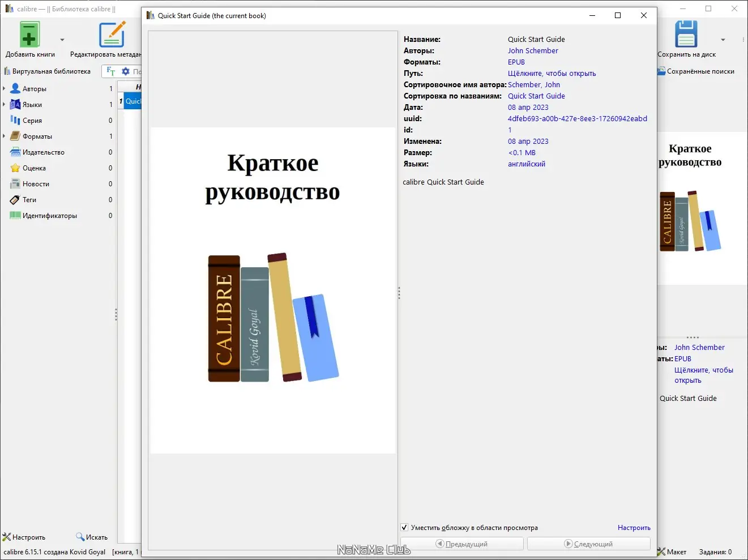Open the John Schember author link
Viewport: 748px width, 560px height.
(x=532, y=51)
